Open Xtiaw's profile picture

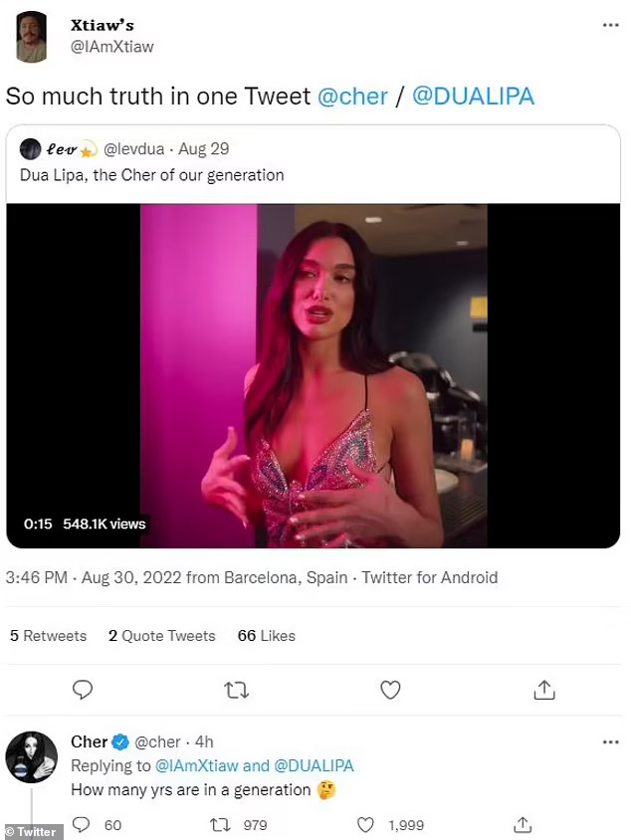[33, 39]
